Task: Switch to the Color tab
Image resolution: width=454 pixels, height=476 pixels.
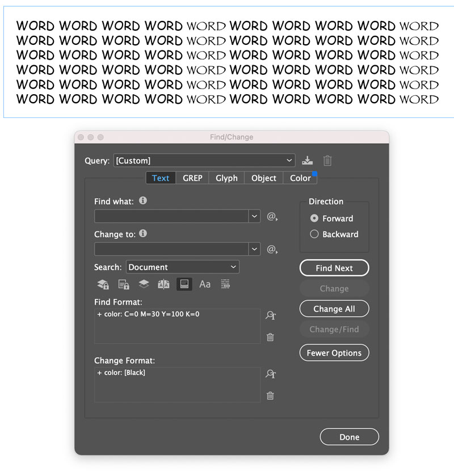Action: [x=300, y=178]
